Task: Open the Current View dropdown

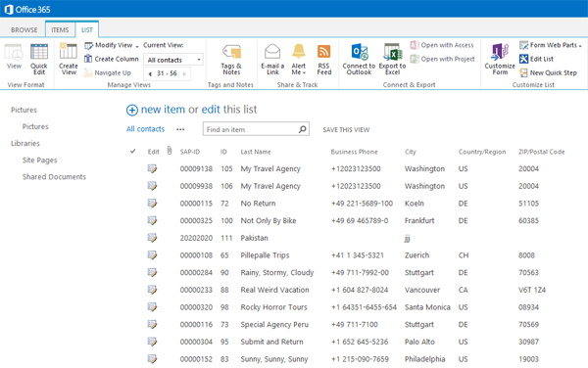Action: point(173,60)
